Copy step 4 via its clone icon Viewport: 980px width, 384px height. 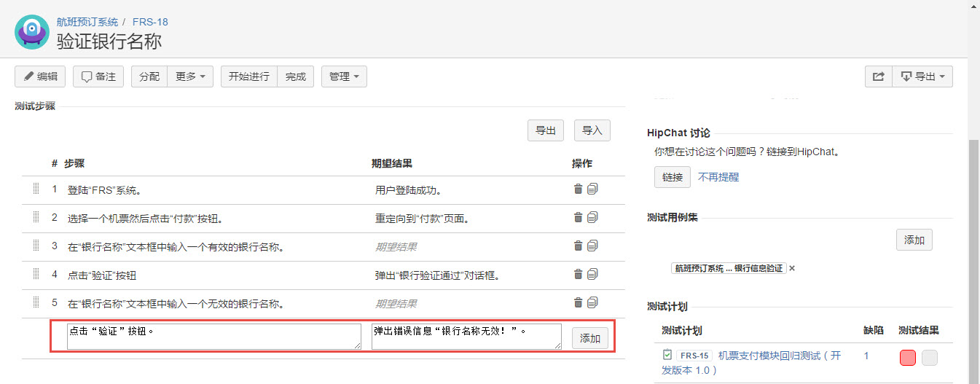[592, 274]
